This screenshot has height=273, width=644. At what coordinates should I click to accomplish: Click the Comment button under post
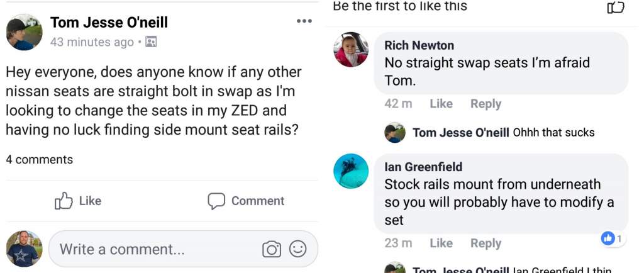click(x=246, y=201)
